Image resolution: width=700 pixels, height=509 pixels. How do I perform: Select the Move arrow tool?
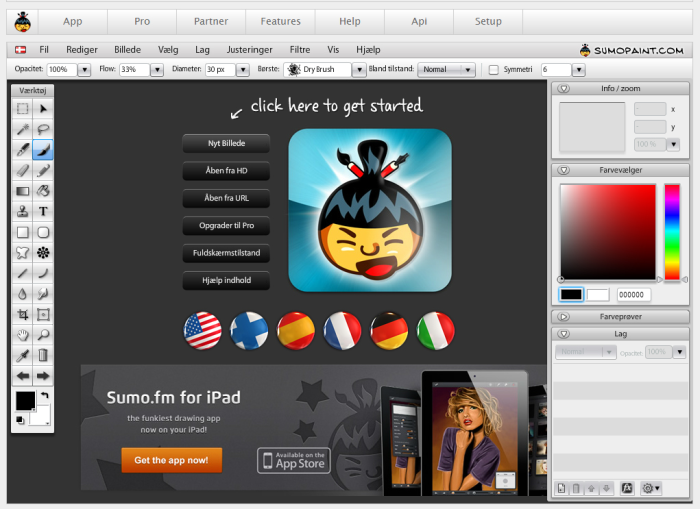click(43, 108)
